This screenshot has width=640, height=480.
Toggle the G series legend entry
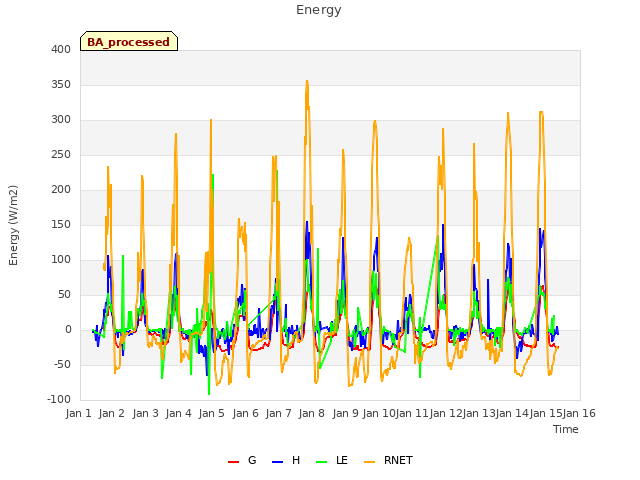[x=242, y=460]
